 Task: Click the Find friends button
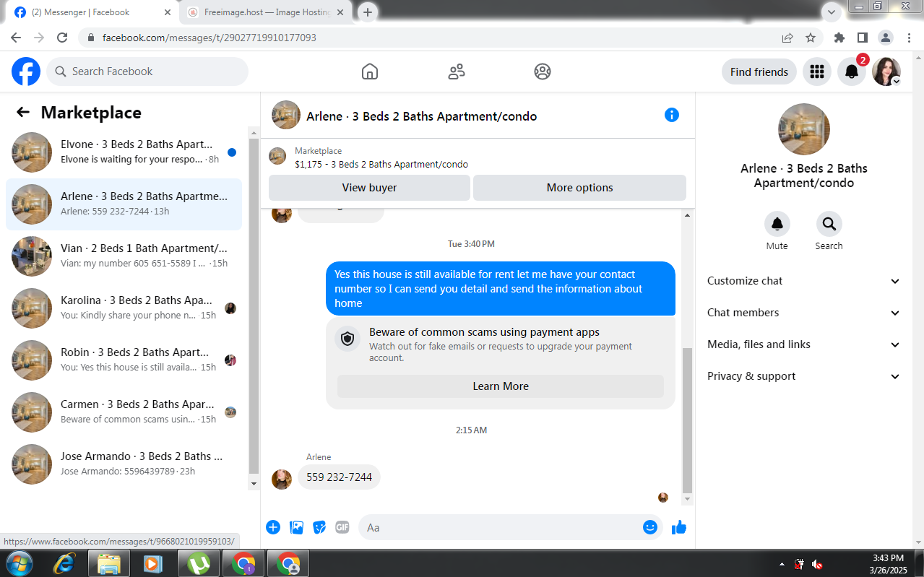759,71
